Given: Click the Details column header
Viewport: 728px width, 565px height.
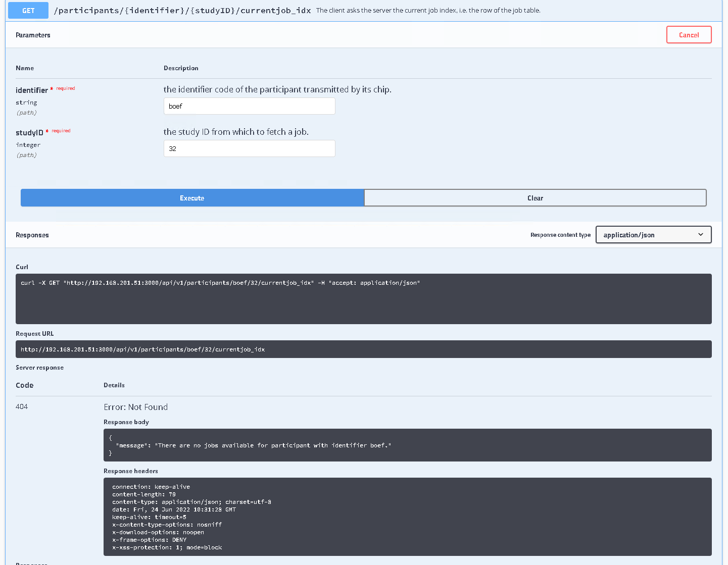Looking at the screenshot, I should 114,385.
